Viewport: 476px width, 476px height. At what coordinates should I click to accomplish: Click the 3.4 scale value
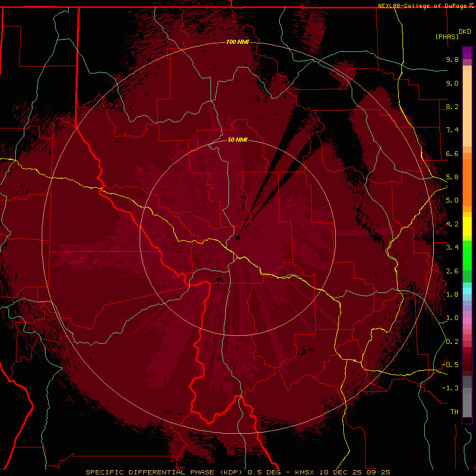point(452,248)
